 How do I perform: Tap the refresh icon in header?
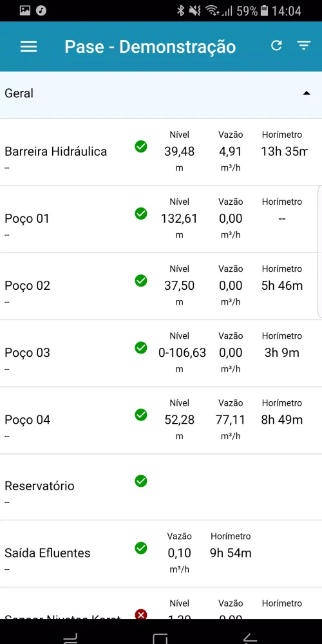pos(276,46)
